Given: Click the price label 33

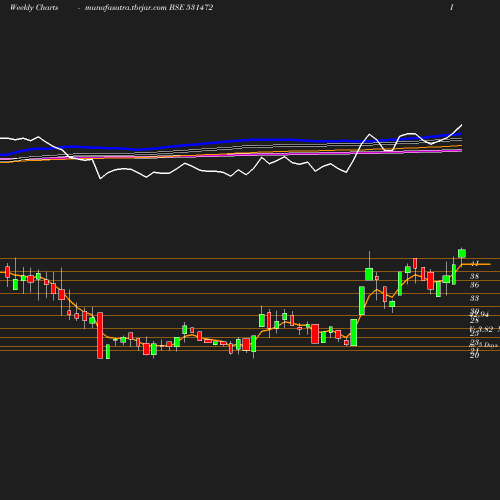Looking at the screenshot, I should [x=475, y=298].
